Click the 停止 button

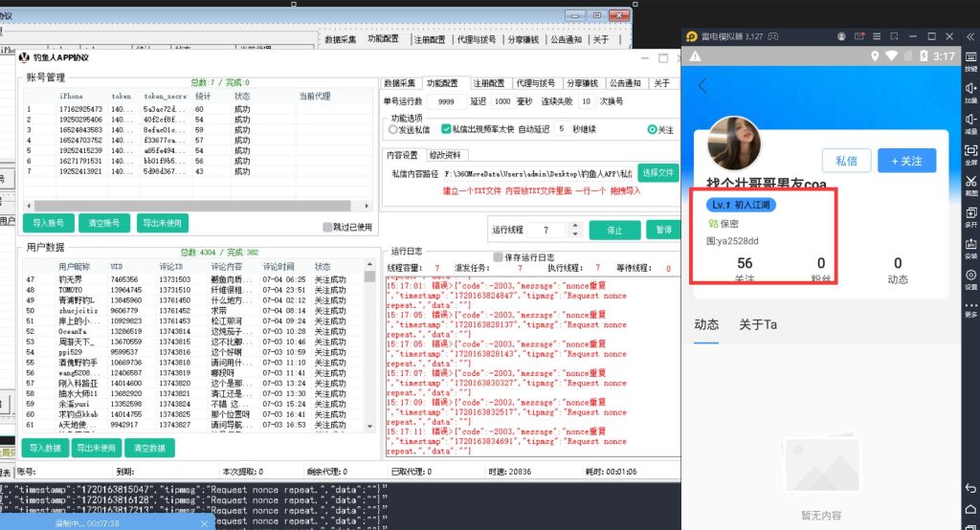(x=614, y=231)
